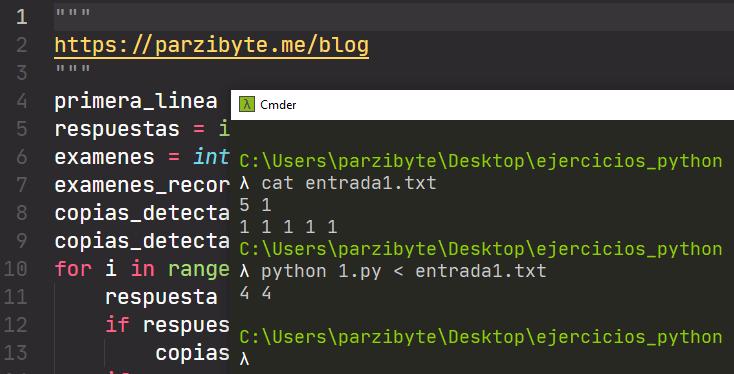734x374 pixels.
Task: Click the closing triple quotes on line 3
Action: tap(73, 70)
